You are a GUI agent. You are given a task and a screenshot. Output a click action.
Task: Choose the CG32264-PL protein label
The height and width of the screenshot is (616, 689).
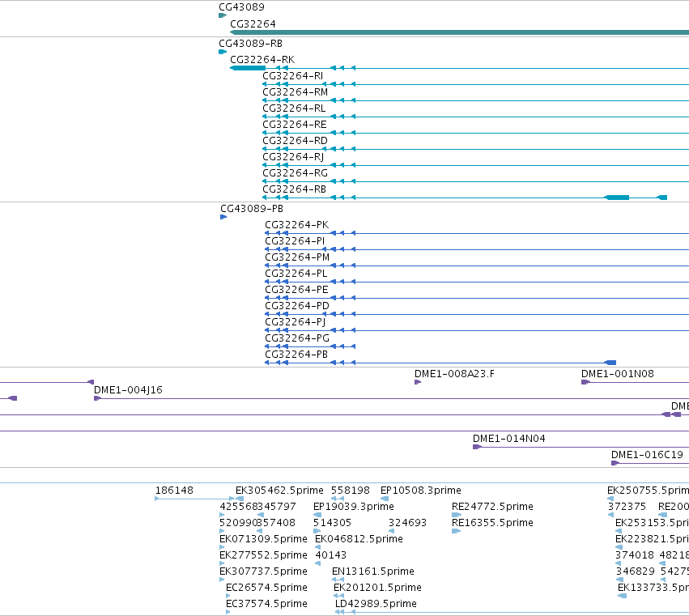296,274
